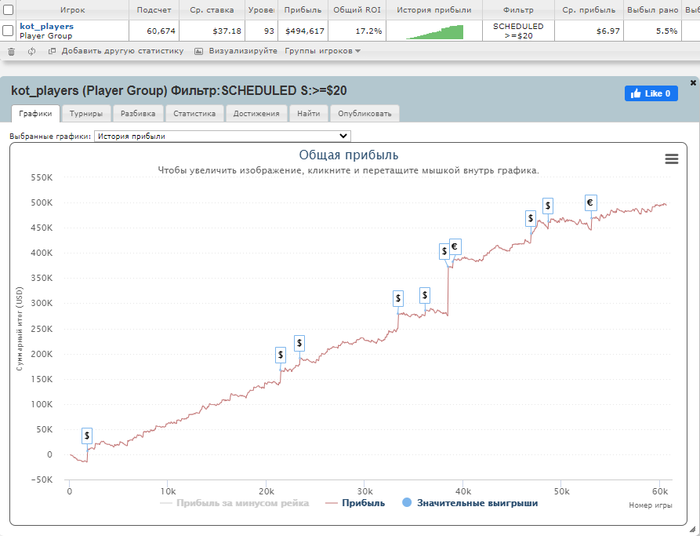This screenshot has height=536, width=700.
Task: Sort by the Ср. прибыль column header
Action: tap(589, 10)
